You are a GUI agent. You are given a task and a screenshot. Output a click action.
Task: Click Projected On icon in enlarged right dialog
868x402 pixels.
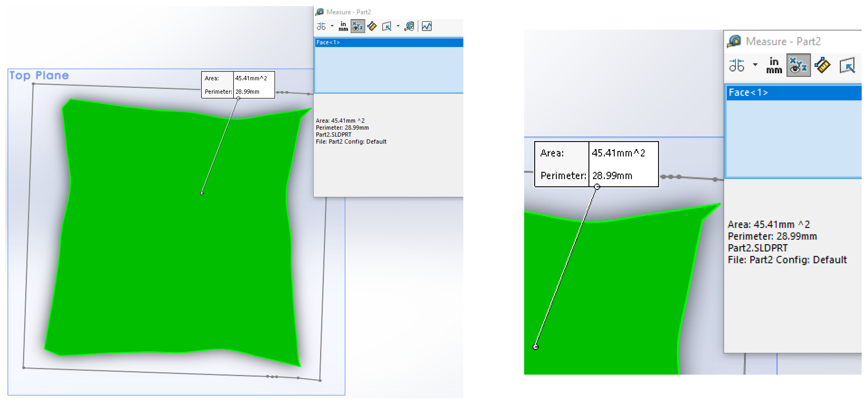(847, 65)
